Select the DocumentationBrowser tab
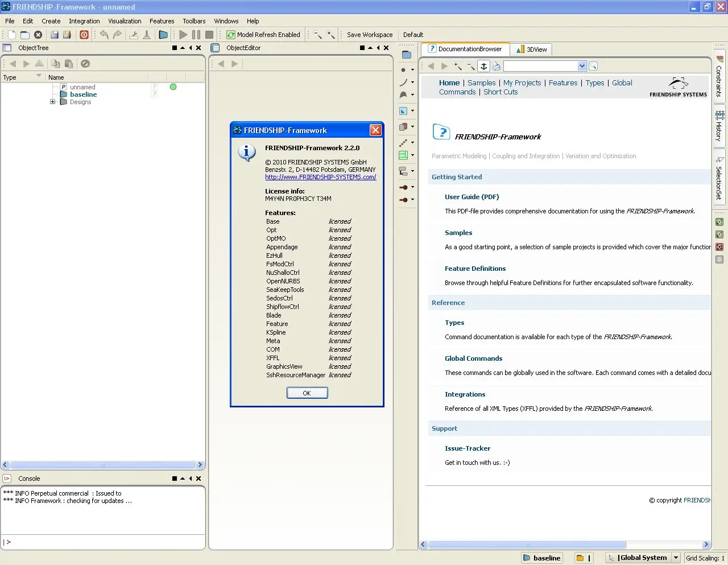This screenshot has height=565, width=728. tap(466, 49)
